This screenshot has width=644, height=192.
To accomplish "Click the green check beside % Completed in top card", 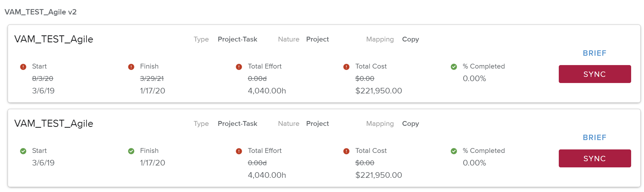I will [454, 67].
